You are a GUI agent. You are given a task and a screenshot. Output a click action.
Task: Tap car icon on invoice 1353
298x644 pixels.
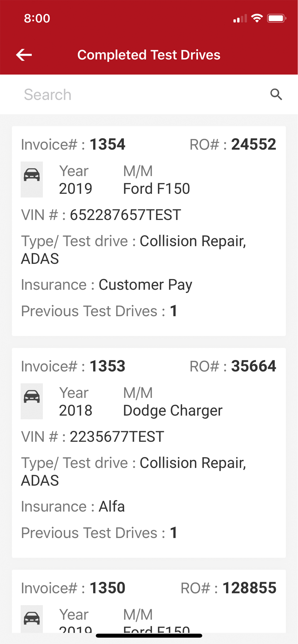pos(32,401)
